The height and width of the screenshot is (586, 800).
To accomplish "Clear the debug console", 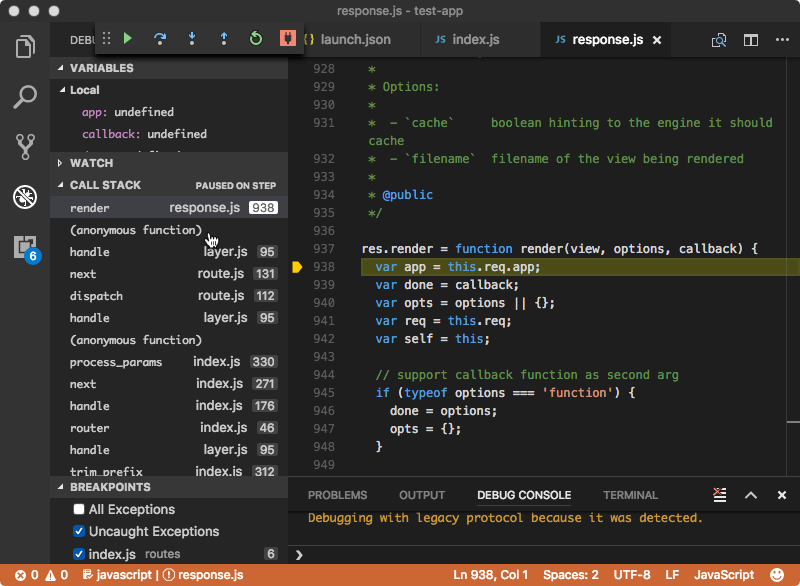I will click(x=719, y=495).
